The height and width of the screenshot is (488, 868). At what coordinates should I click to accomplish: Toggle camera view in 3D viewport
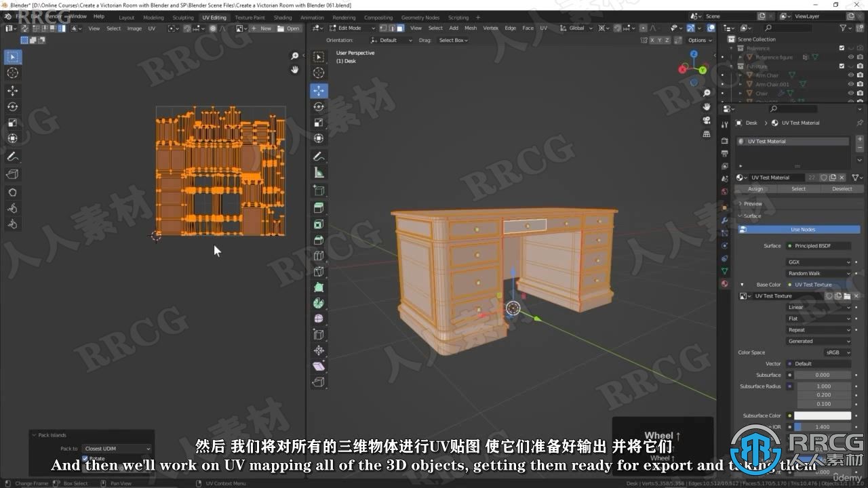pos(707,120)
